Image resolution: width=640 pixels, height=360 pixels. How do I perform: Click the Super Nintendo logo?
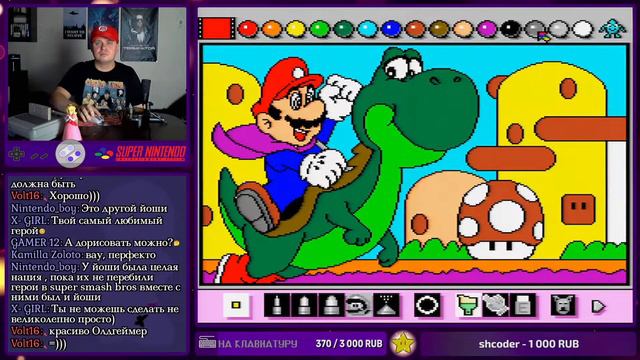tap(140, 153)
